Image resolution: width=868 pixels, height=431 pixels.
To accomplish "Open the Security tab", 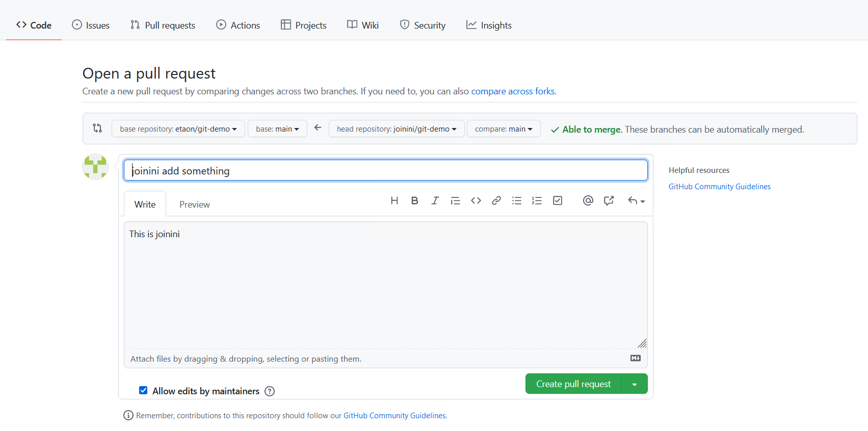I will pos(423,25).
